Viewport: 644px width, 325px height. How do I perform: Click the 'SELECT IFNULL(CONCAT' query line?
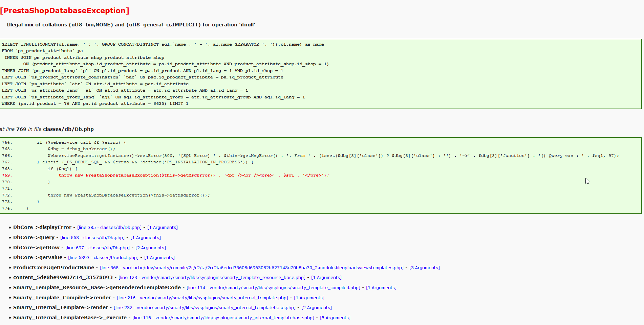(163, 44)
